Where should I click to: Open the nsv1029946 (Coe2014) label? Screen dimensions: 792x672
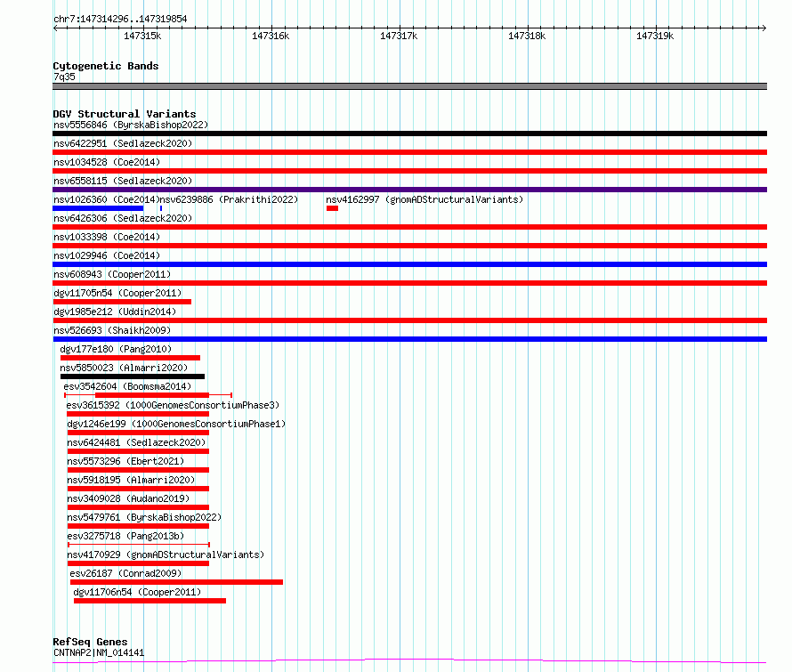pyautogui.click(x=107, y=255)
